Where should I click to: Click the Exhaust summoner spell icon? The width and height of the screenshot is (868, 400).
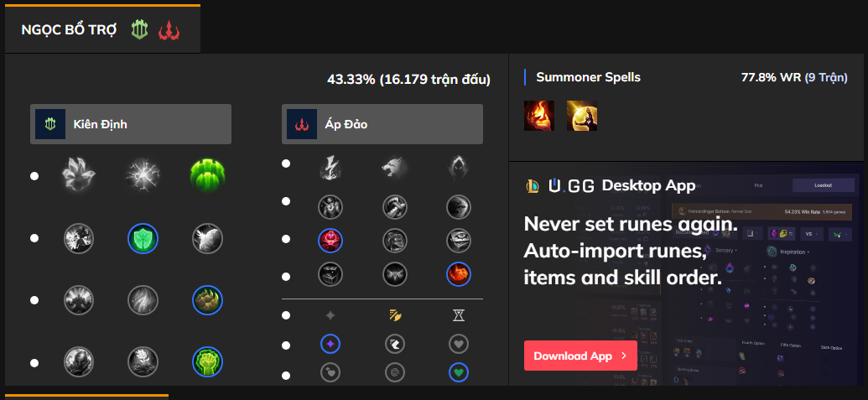(581, 116)
